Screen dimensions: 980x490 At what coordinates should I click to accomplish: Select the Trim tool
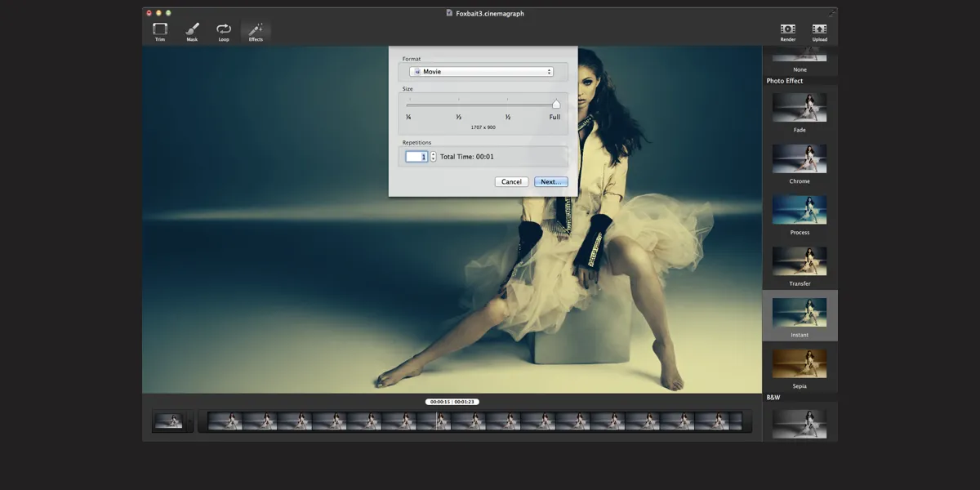coord(160,32)
